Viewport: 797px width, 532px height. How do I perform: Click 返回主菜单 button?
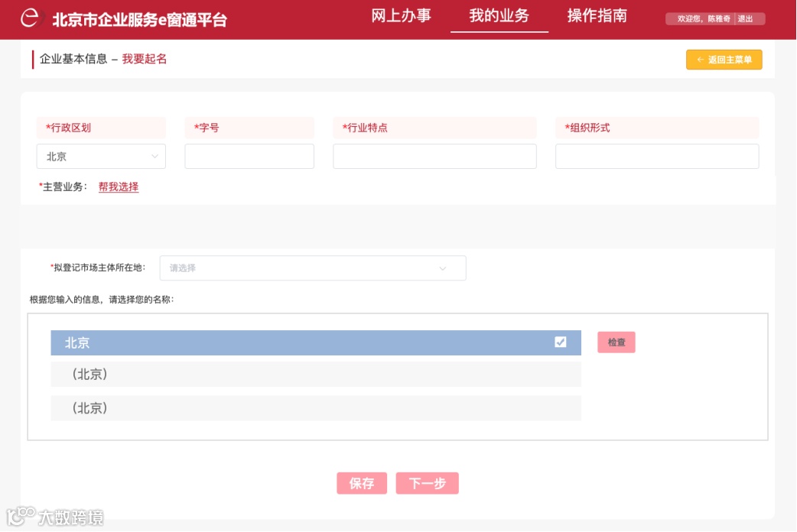tap(724, 60)
